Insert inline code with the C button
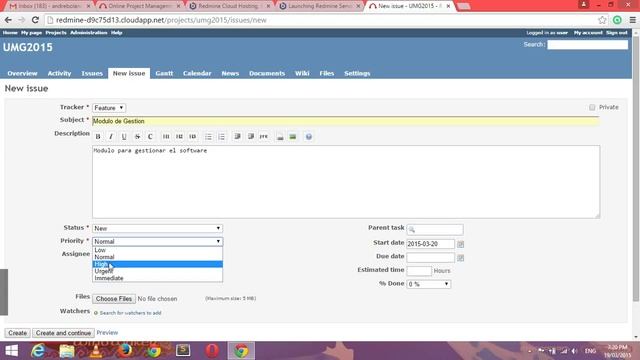 pyautogui.click(x=150, y=137)
